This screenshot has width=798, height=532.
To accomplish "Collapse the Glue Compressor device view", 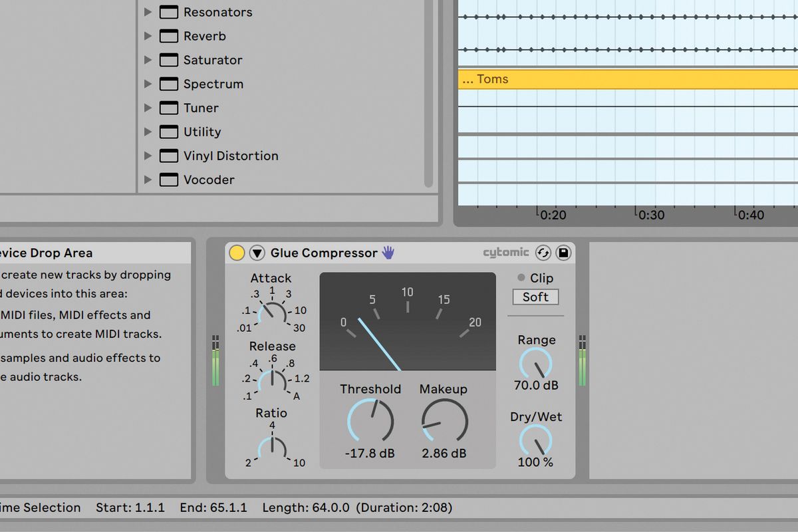I will pyautogui.click(x=256, y=253).
